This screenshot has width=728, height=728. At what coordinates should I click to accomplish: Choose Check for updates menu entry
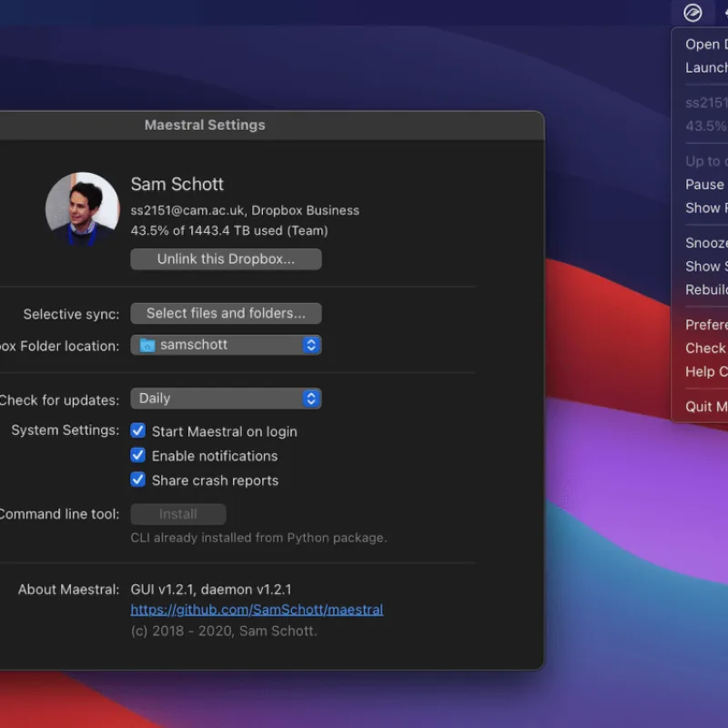(x=704, y=349)
